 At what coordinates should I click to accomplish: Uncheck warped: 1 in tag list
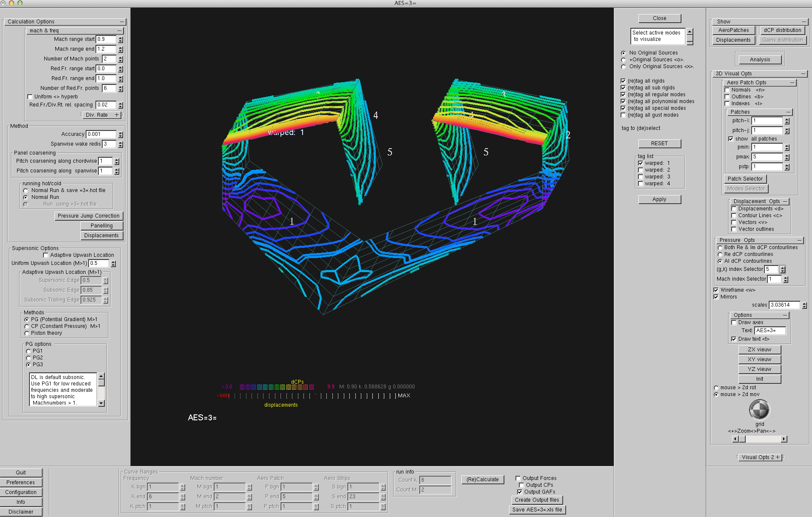pos(640,163)
